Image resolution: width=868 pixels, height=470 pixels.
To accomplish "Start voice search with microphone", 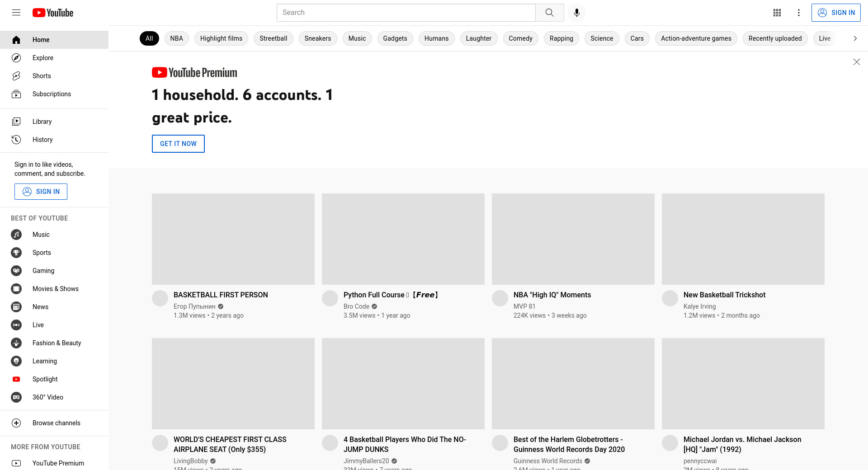I will click(x=577, y=13).
